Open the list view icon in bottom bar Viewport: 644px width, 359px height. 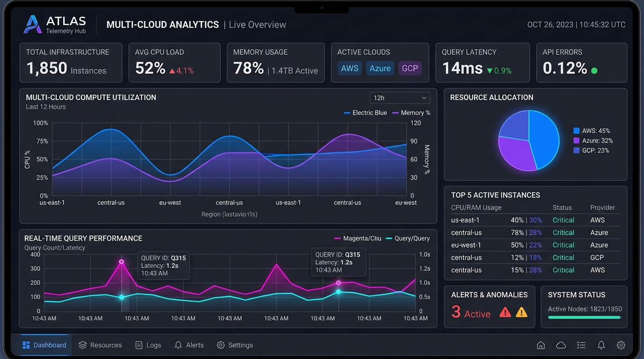coord(581,345)
